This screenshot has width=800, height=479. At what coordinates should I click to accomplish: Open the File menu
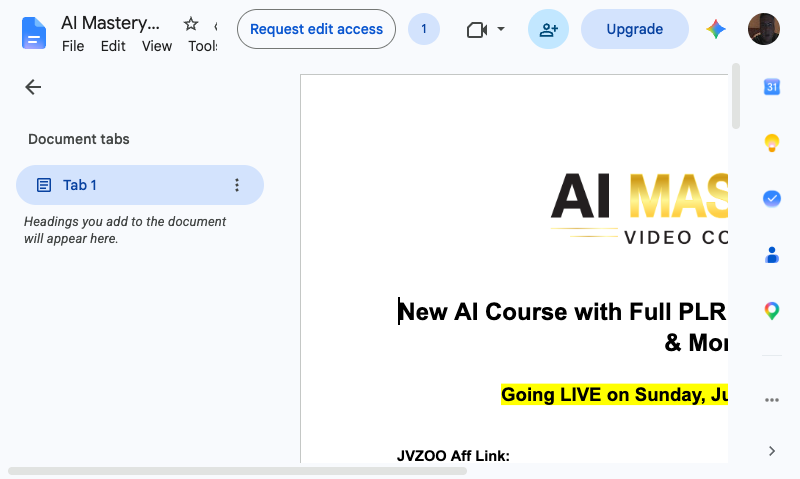coord(73,46)
